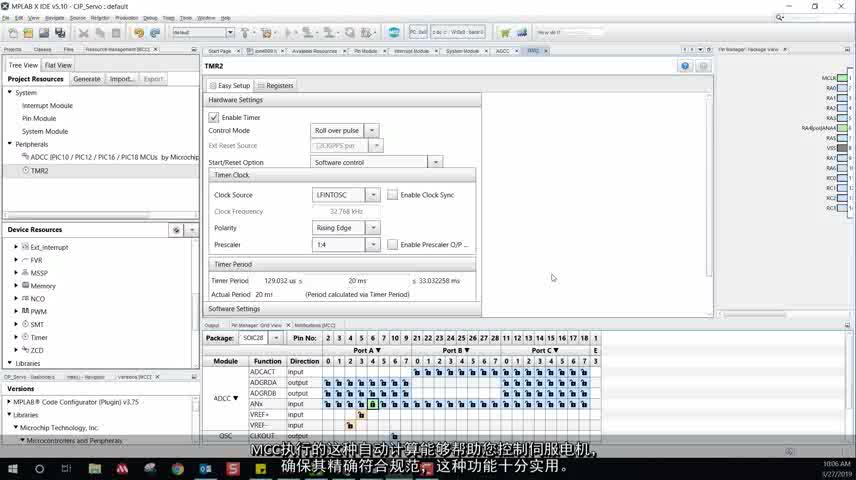Screen dimensions: 856x480
Task: Click the green locked ANx pin cell
Action: pyautogui.click(x=372, y=404)
